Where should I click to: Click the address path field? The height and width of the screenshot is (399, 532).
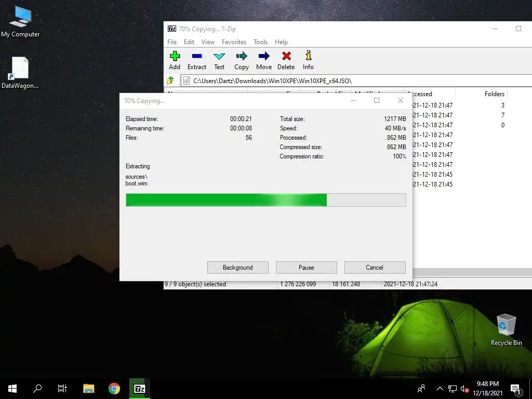click(x=356, y=81)
